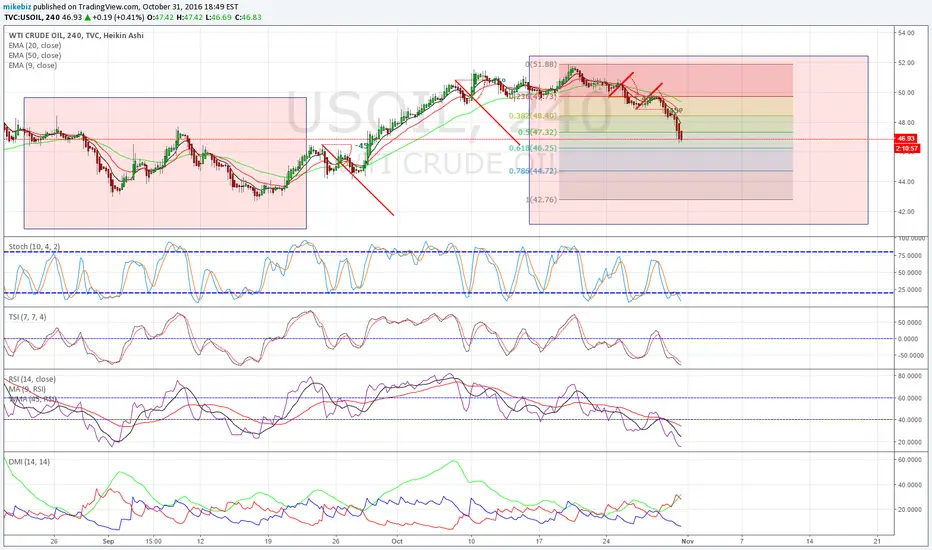Click the EMA (50, close) indicator label

(x=34, y=55)
